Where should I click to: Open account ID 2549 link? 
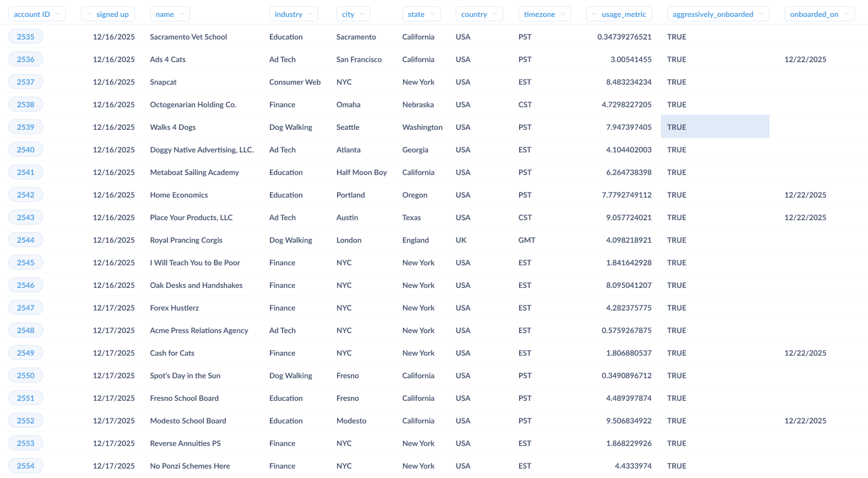[26, 353]
